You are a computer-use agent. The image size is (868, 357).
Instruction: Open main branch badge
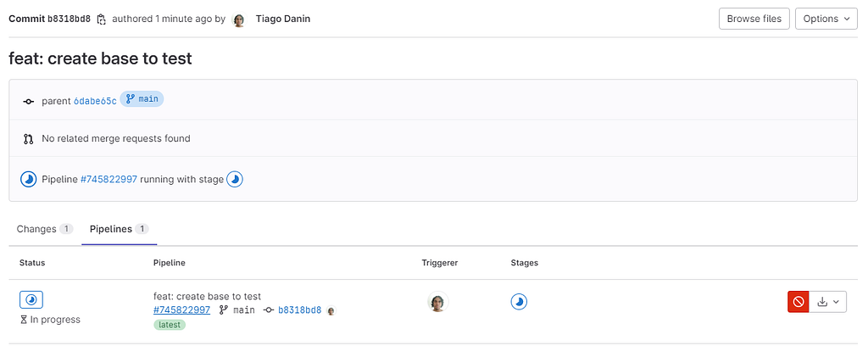[142, 99]
